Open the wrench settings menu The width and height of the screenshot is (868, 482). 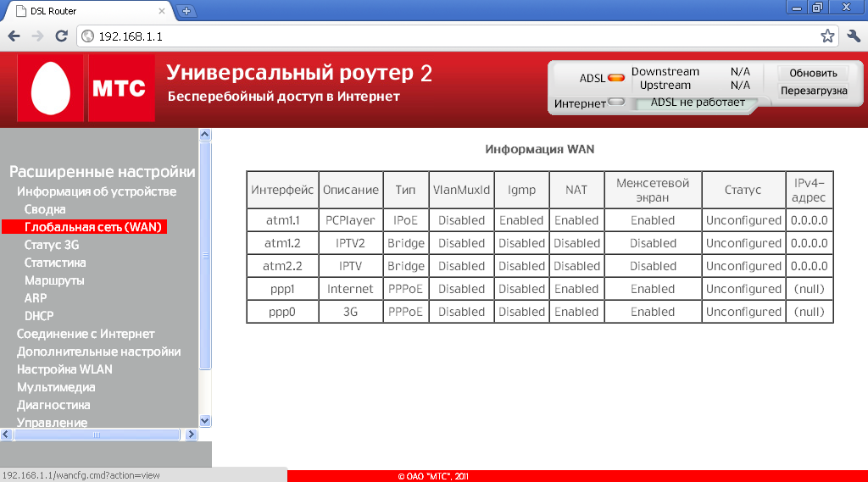click(x=854, y=36)
